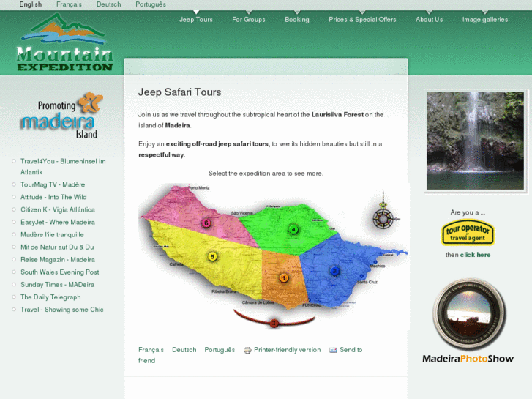The image size is (532, 399).
Task: Open Attitude - Into The Wild link
Action: tap(53, 197)
